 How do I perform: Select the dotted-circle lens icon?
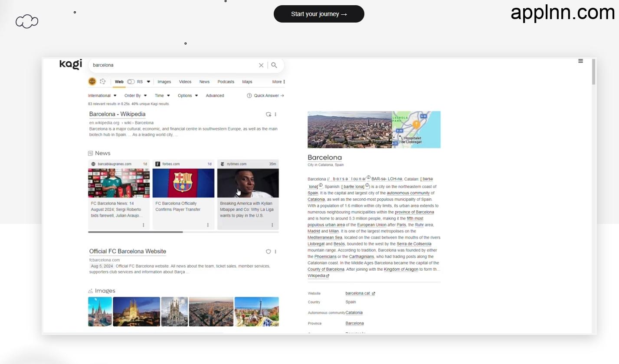point(103,82)
